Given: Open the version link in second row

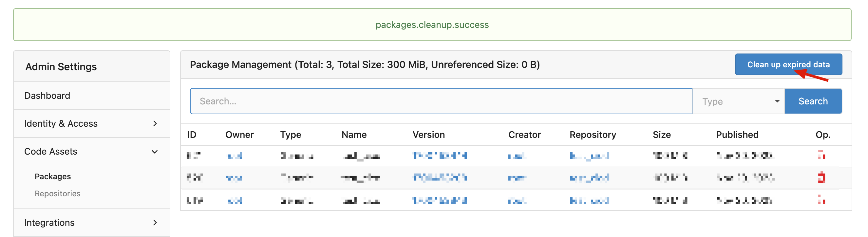Looking at the screenshot, I should (440, 177).
